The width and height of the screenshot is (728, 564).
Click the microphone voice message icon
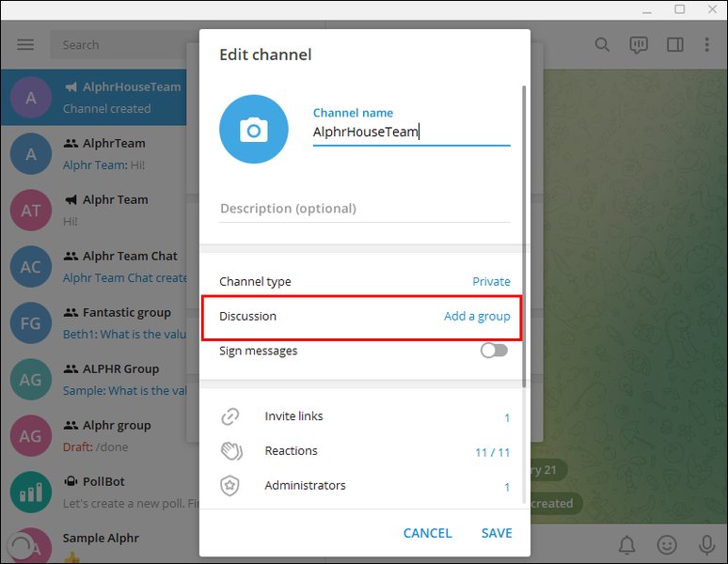point(706,544)
